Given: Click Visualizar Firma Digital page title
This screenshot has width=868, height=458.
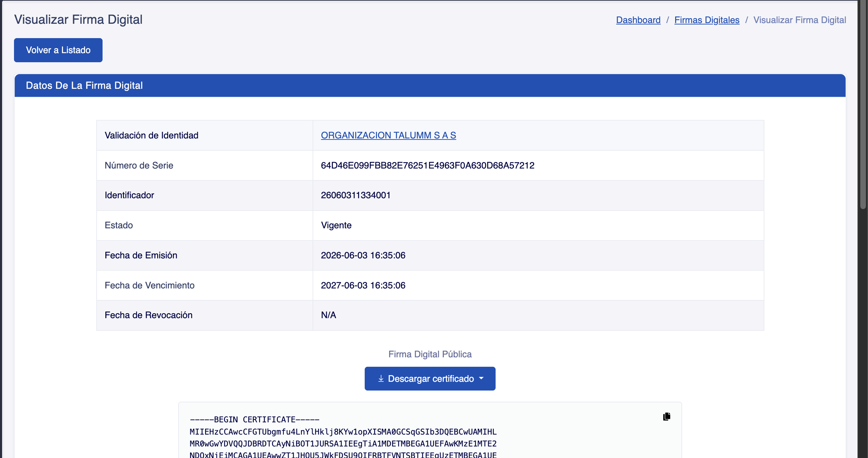Looking at the screenshot, I should click(x=78, y=20).
